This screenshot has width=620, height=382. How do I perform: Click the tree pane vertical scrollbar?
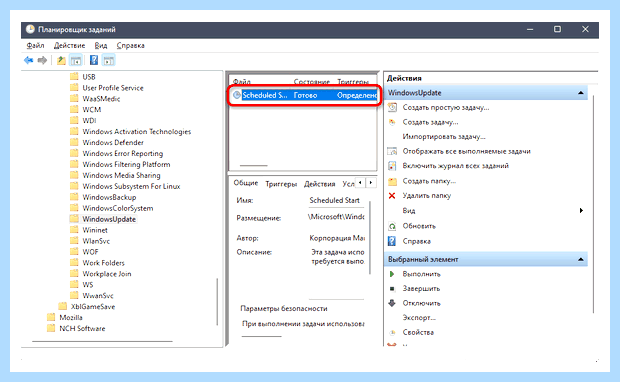pyautogui.click(x=217, y=302)
